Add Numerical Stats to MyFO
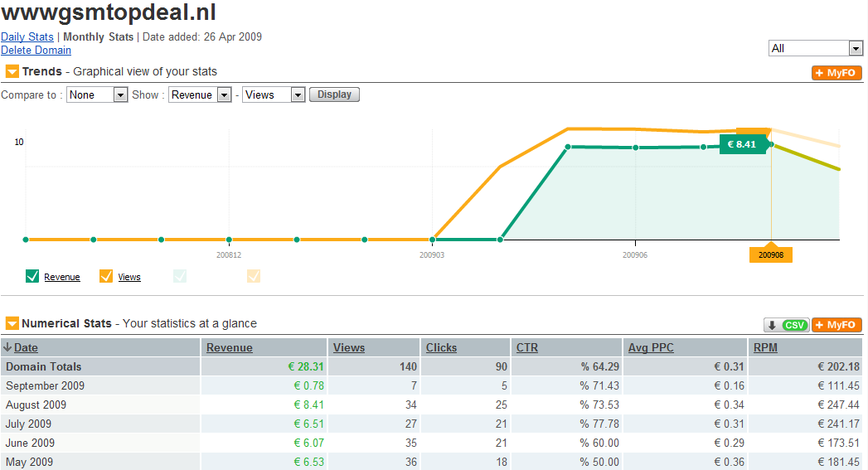The image size is (868, 470). pos(837,325)
